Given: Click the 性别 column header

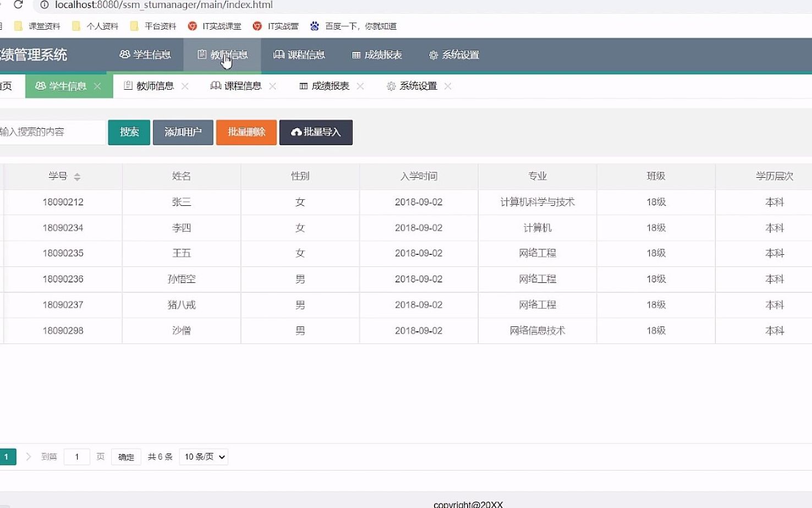Looking at the screenshot, I should pyautogui.click(x=300, y=176).
